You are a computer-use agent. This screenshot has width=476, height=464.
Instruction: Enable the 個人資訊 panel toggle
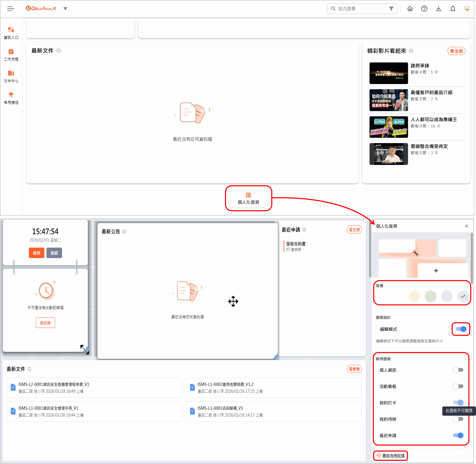[458, 370]
